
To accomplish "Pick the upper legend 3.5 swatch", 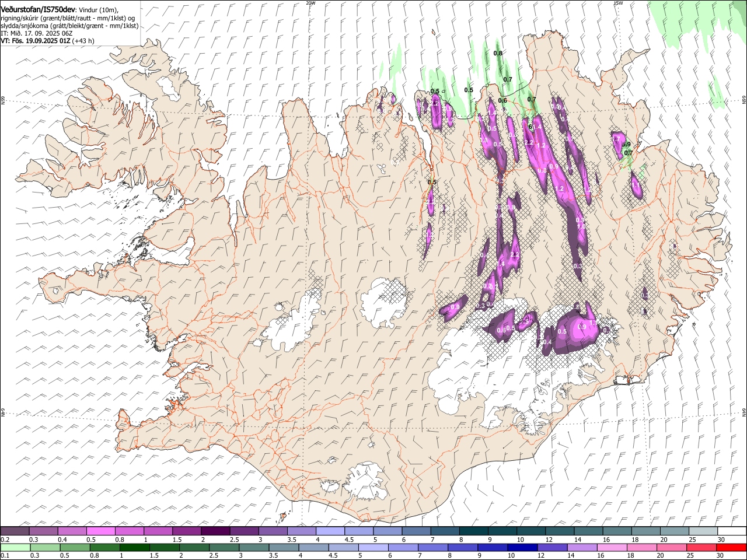I will point(301,531).
